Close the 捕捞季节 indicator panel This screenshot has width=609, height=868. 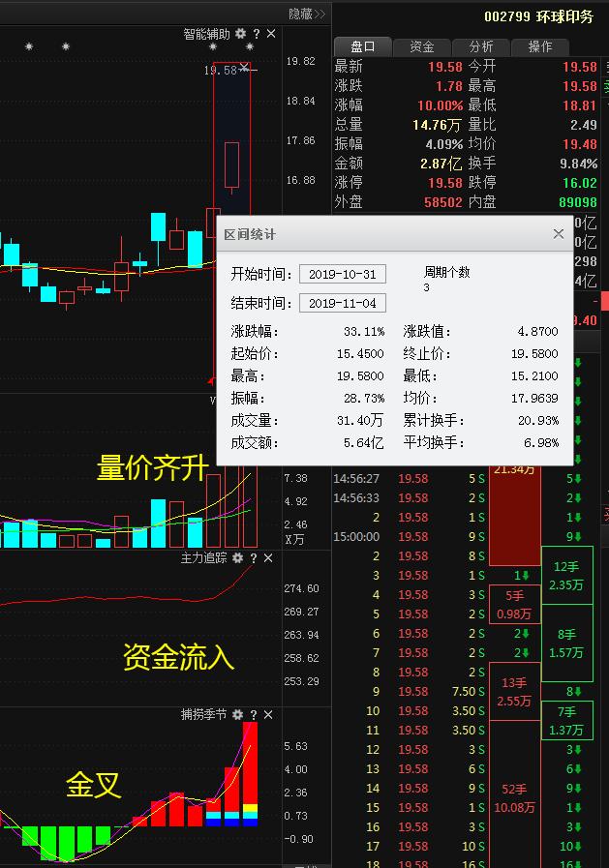(x=268, y=715)
